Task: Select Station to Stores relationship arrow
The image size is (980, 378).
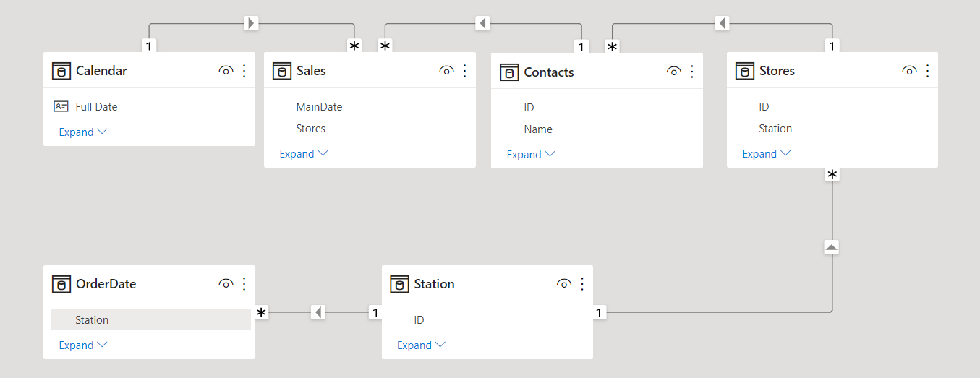Action: click(832, 247)
